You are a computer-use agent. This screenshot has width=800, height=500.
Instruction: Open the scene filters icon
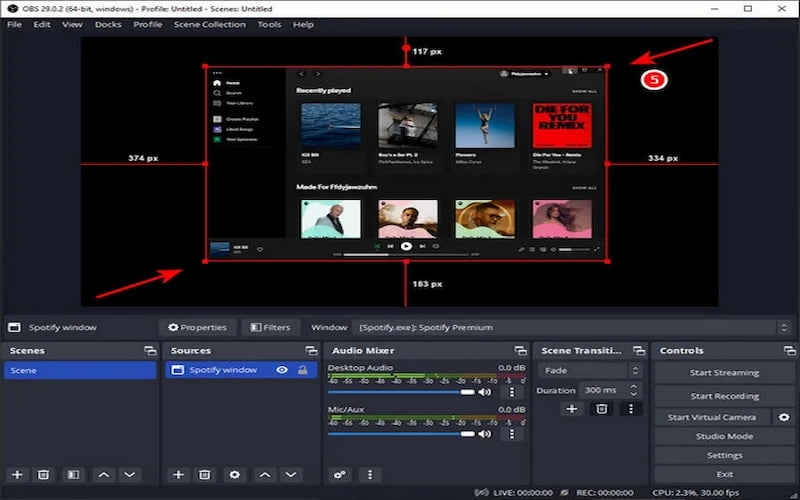(x=72, y=475)
